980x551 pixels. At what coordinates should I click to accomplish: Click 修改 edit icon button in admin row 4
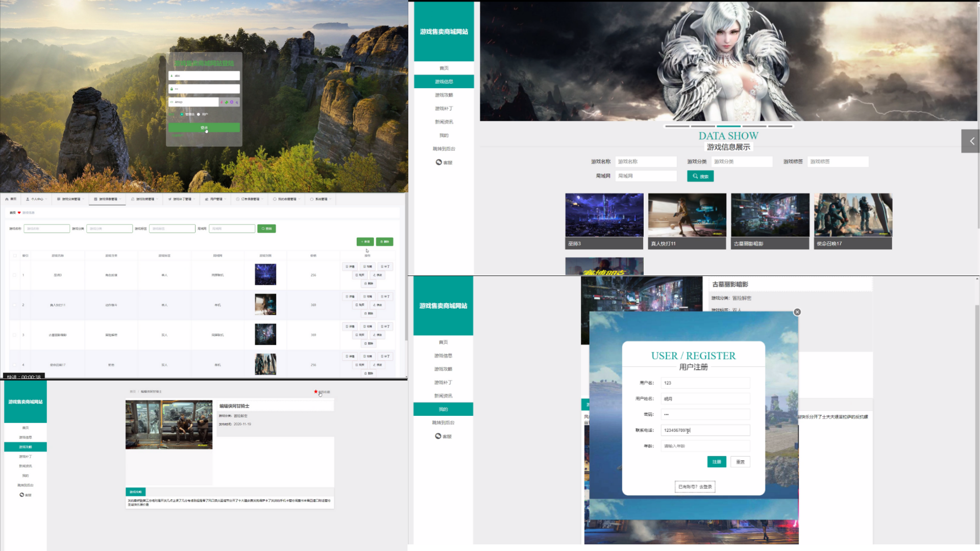377,365
